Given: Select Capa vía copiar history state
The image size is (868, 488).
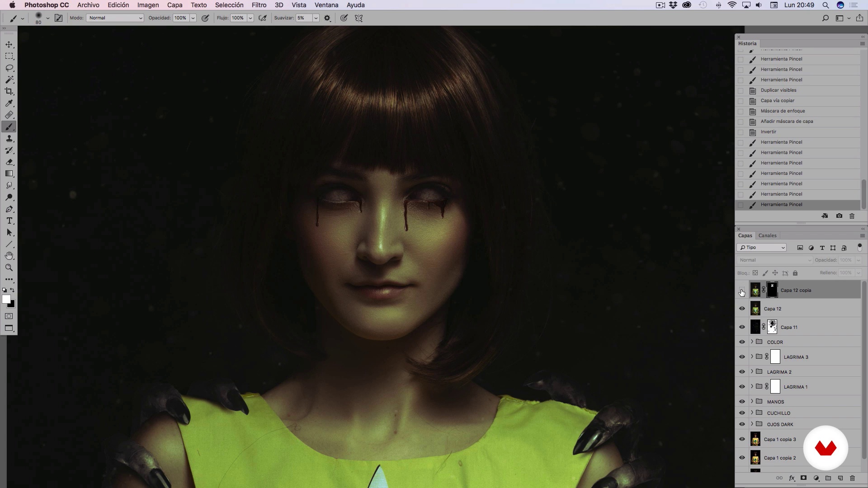Looking at the screenshot, I should (798, 101).
